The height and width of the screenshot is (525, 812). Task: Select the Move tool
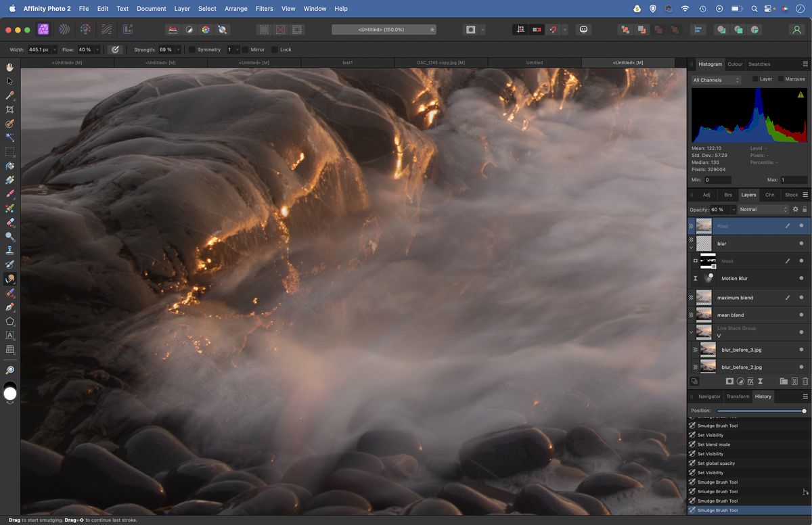(9, 81)
